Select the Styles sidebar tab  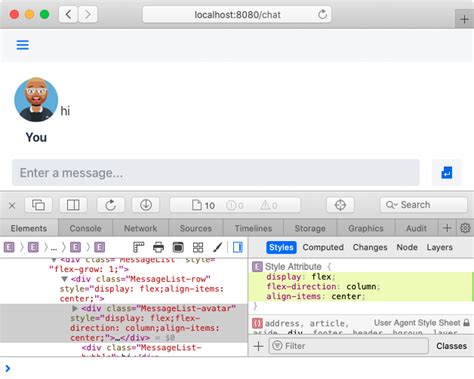pos(281,247)
